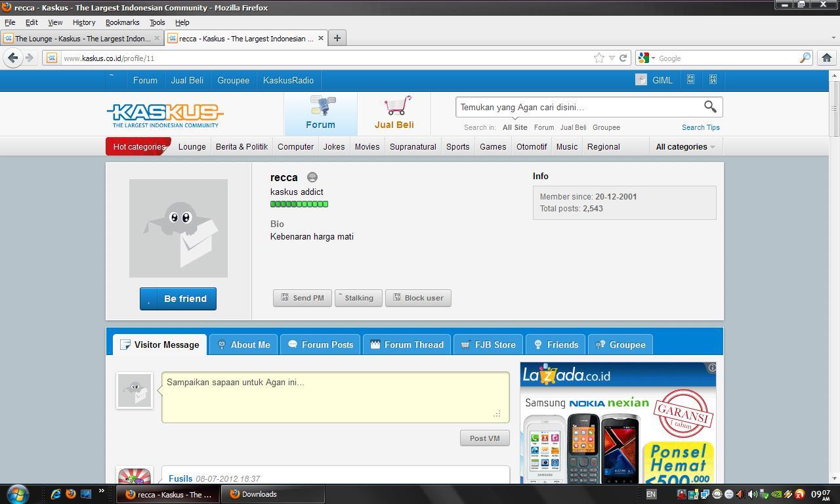Viewport: 840px width, 504px height.
Task: Click the Be friend button
Action: click(x=178, y=299)
